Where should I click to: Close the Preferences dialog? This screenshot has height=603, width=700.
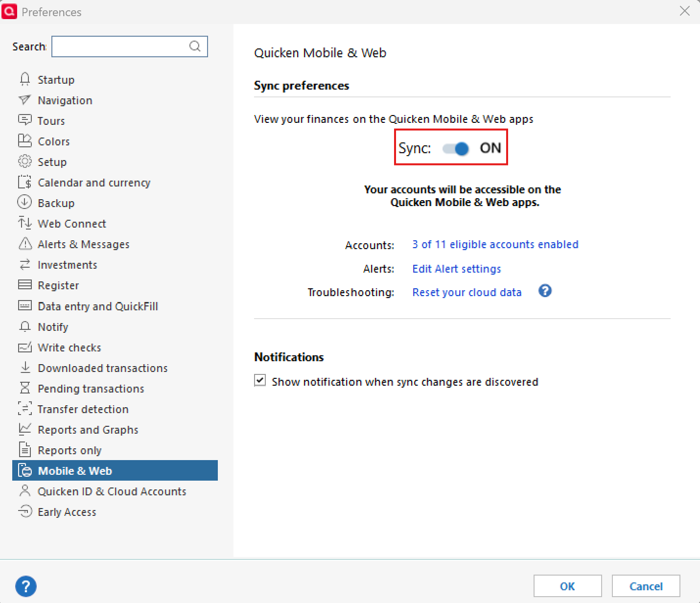pyautogui.click(x=685, y=11)
